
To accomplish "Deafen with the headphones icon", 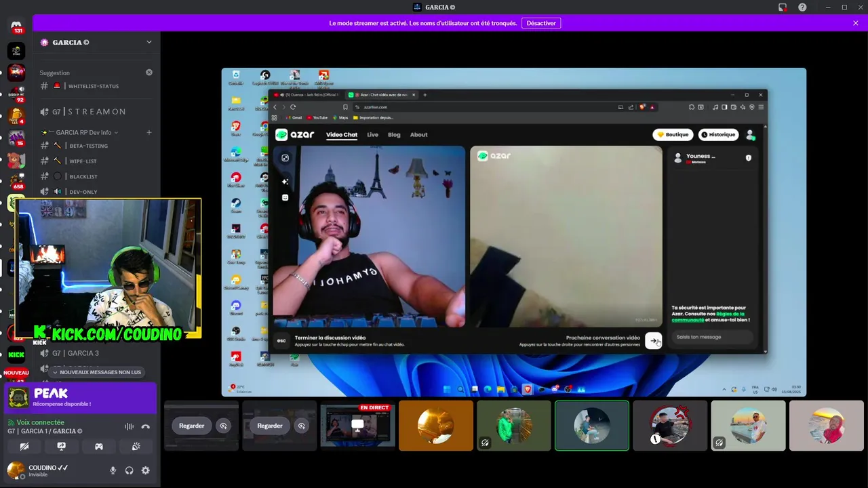I will (129, 470).
